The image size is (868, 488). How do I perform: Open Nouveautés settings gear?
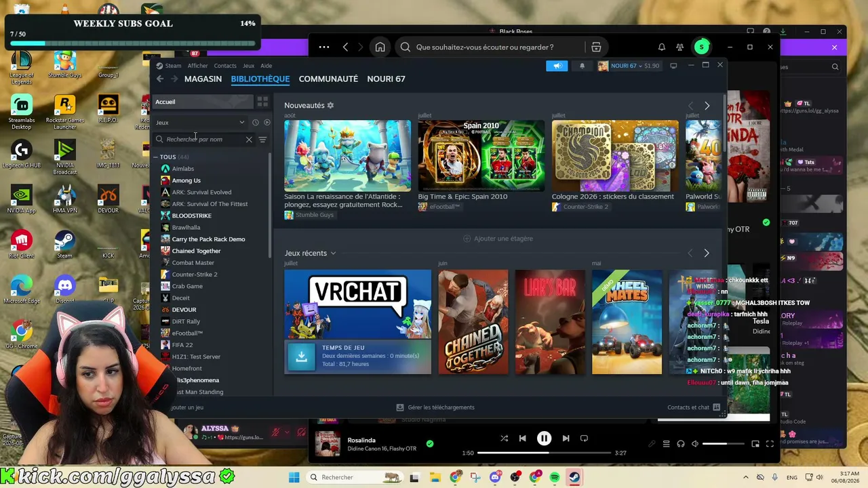click(x=330, y=106)
